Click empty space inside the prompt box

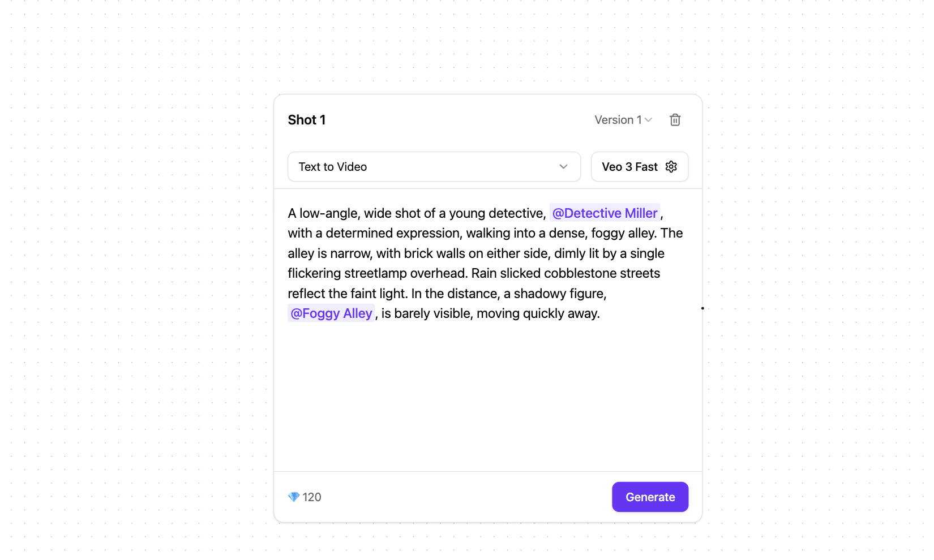(487, 396)
